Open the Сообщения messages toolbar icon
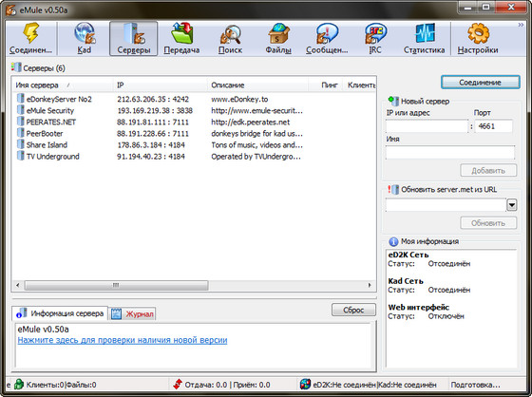 pos(327,33)
